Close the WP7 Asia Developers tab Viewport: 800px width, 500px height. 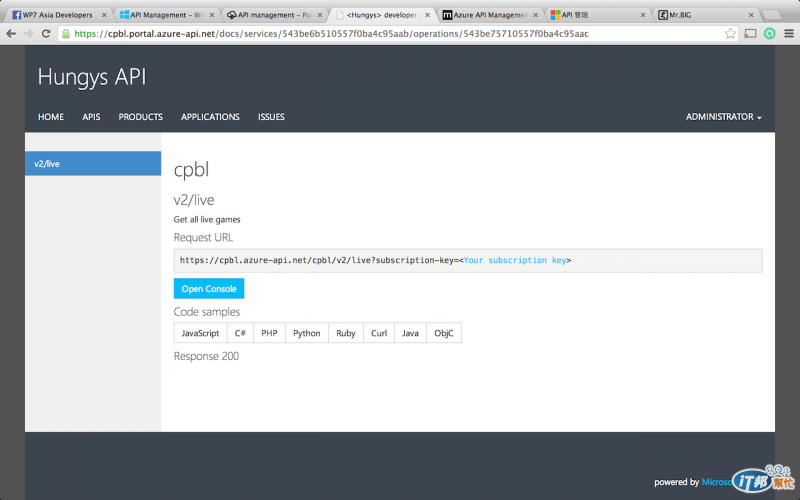pyautogui.click(x=104, y=15)
